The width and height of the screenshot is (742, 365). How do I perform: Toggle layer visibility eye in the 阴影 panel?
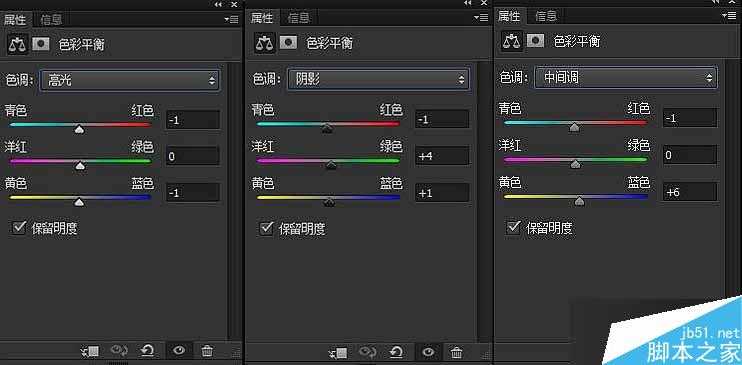pyautogui.click(x=428, y=353)
